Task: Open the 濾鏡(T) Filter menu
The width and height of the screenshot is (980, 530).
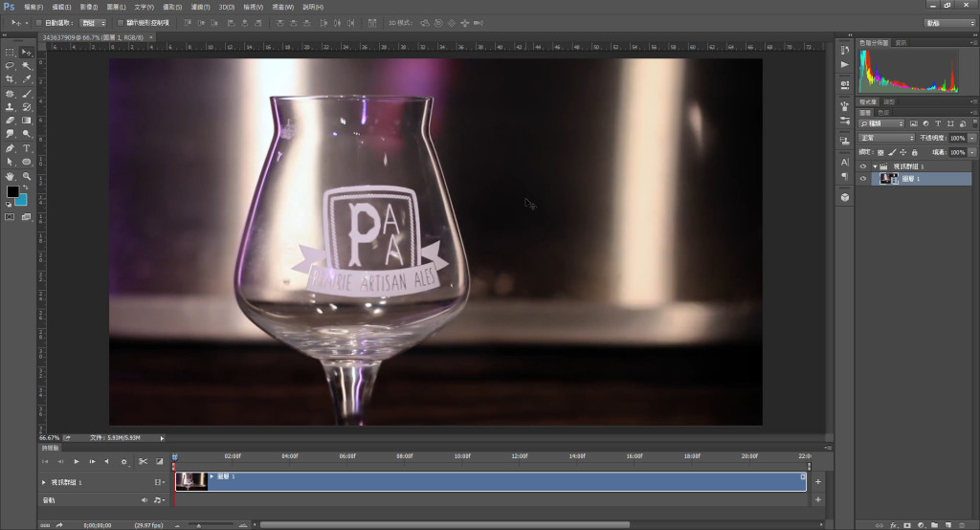Action: (x=200, y=7)
